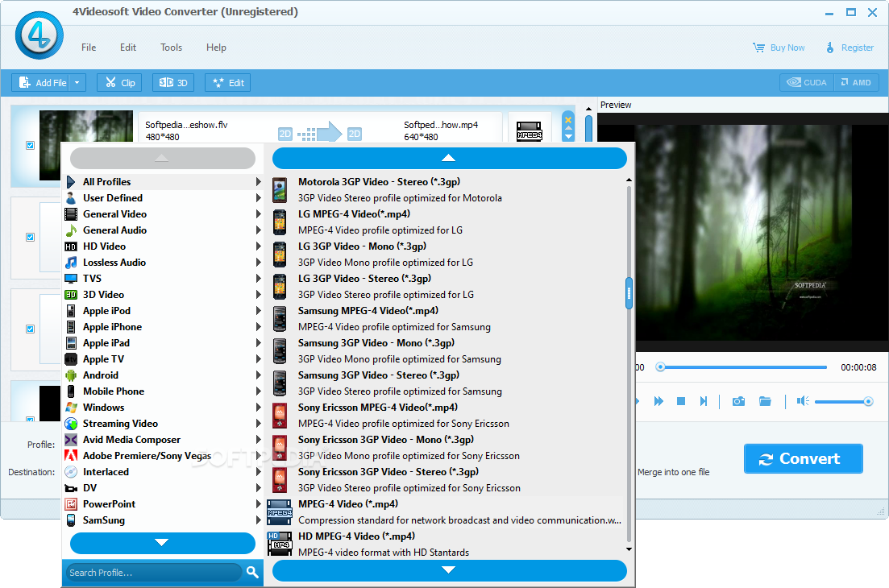Screen dimensions: 889x588
Task: Toggle AMD acceleration
Action: [856, 83]
